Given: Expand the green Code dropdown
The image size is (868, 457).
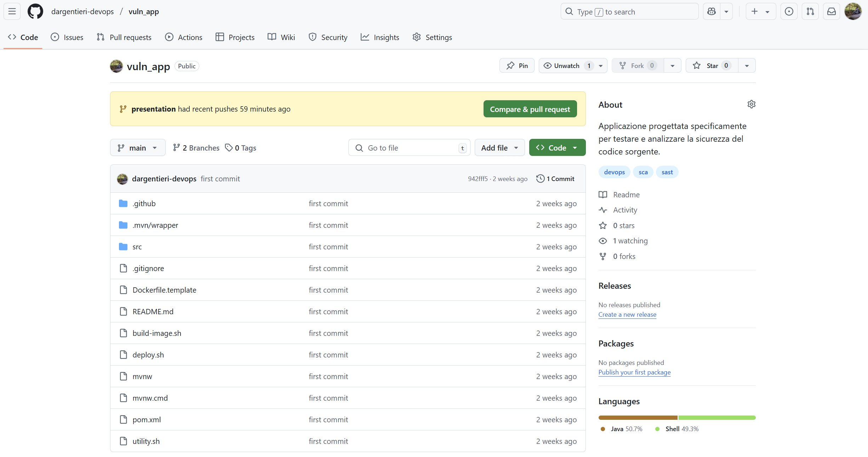Looking at the screenshot, I should [557, 148].
